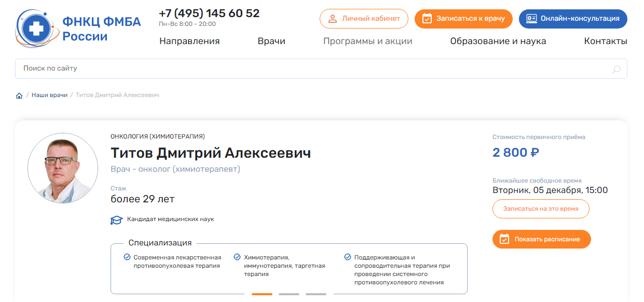Click Титов Дмитрий Алексеевич breadcrumb text
This screenshot has width=644, height=302.
coord(117,95)
